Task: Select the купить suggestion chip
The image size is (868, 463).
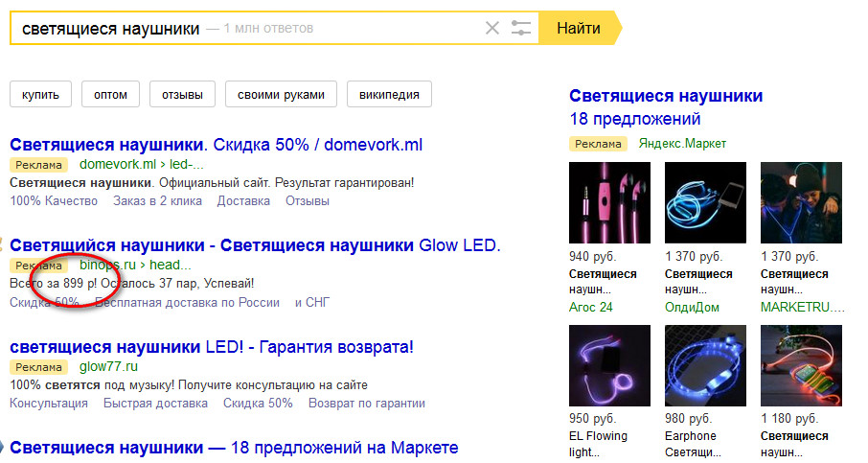Action: (40, 94)
